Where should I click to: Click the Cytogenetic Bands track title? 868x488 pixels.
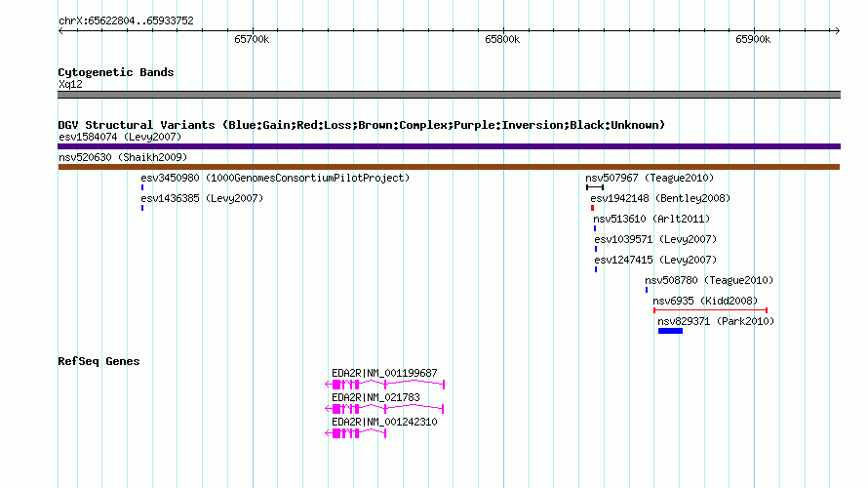[116, 72]
